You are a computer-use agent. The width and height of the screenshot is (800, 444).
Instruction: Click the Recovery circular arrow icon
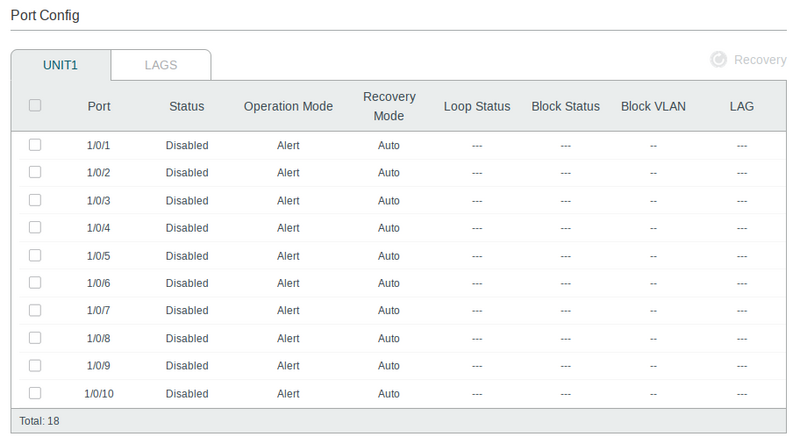coord(718,60)
